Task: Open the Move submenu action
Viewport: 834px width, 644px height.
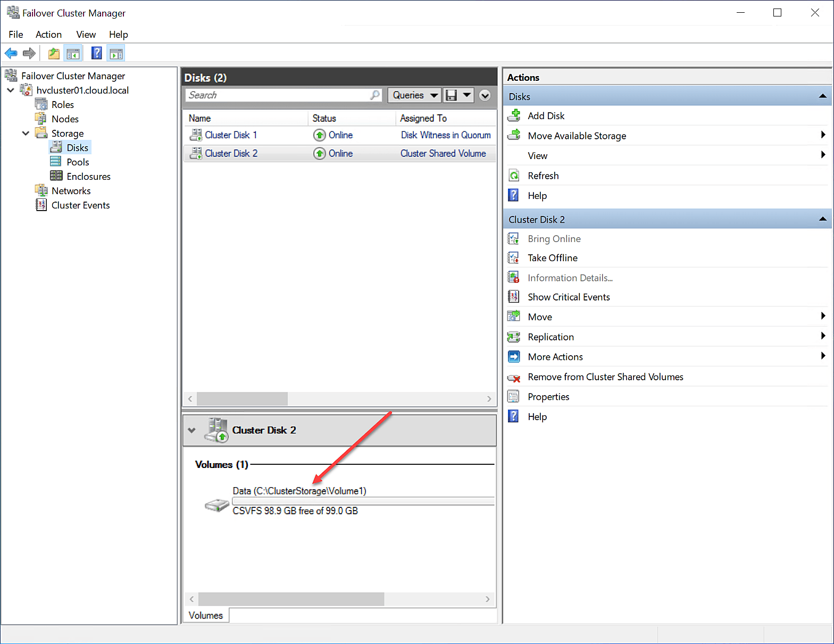Action: [668, 317]
